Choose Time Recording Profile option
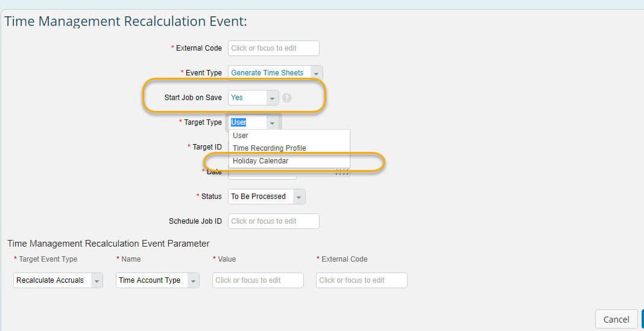Viewport: 644px width, 331px height. click(270, 148)
